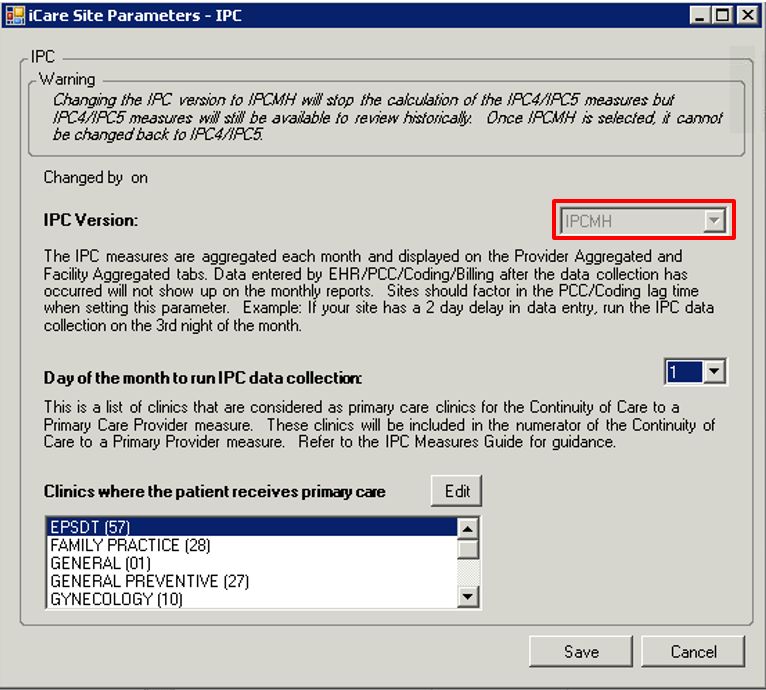Click 'Day of the month to run IPC data collection' label
Viewport: 766px width, 690px height.
(203, 378)
